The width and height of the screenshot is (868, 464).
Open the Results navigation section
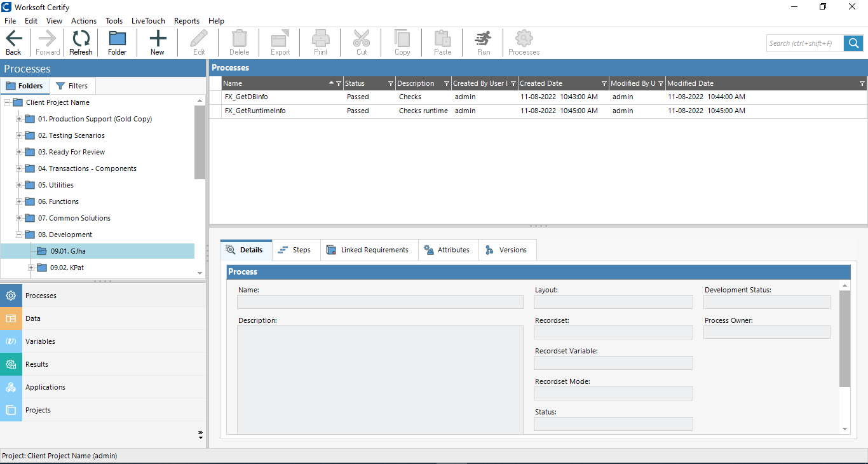pyautogui.click(x=103, y=364)
